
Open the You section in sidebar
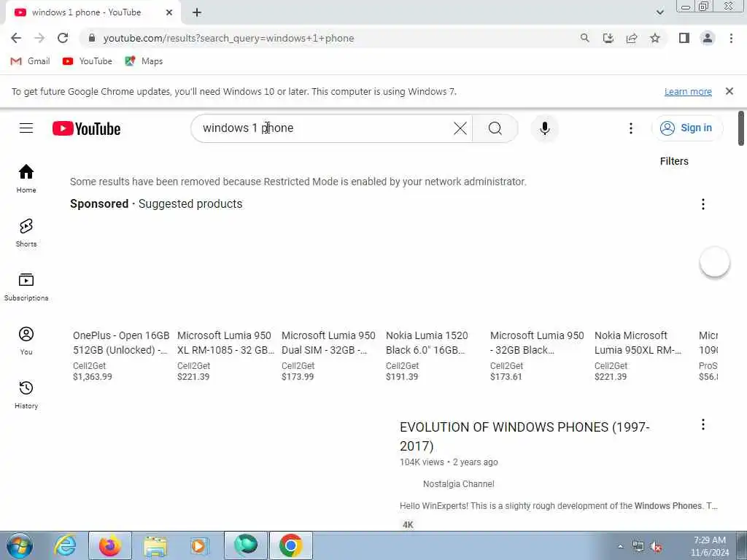click(26, 341)
